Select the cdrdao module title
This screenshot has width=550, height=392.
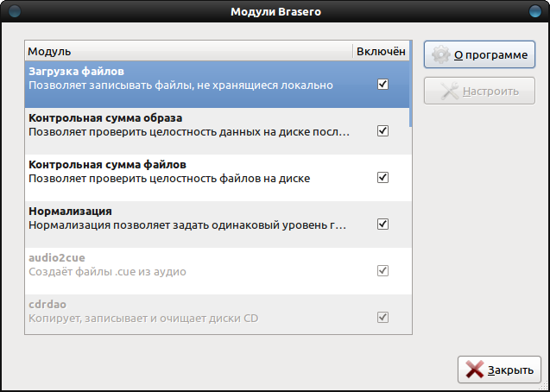point(47,305)
